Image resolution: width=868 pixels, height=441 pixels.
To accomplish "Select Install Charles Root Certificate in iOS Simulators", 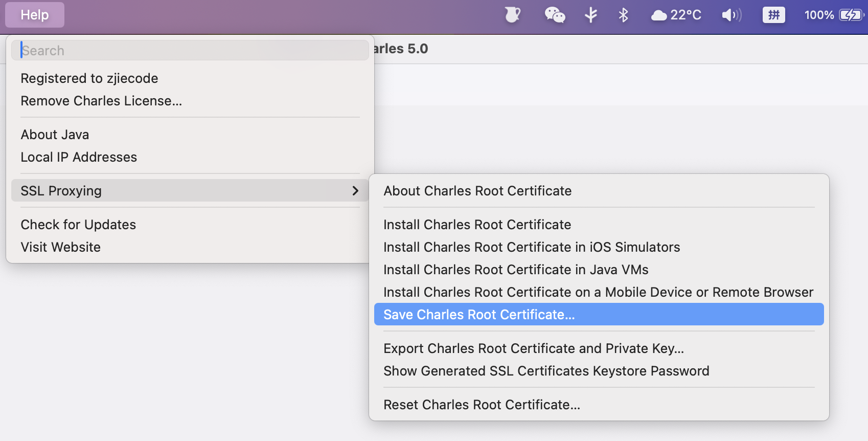I will [x=532, y=247].
